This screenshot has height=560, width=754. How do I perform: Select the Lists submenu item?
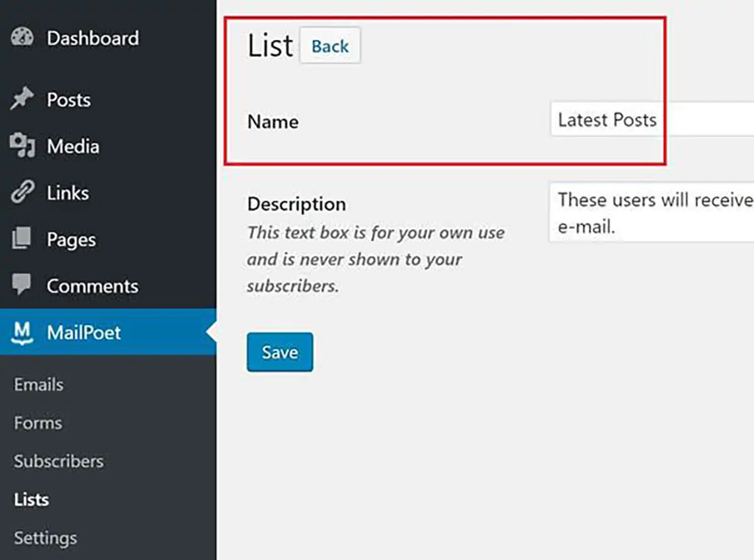(31, 500)
